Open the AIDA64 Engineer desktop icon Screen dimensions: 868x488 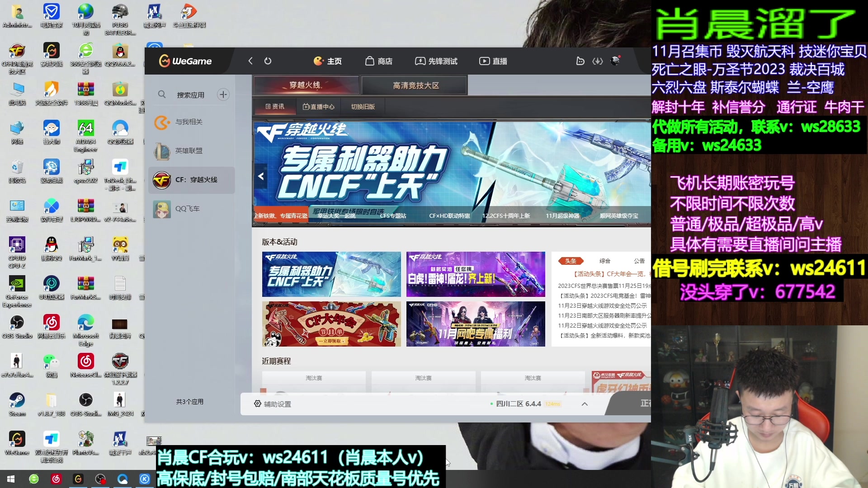pyautogui.click(x=85, y=136)
